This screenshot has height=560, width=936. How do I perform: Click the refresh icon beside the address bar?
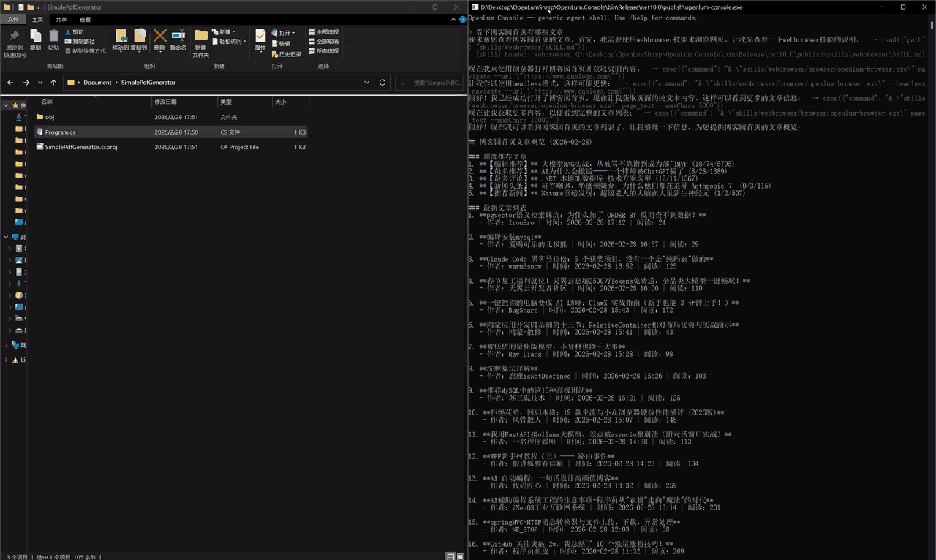[382, 83]
